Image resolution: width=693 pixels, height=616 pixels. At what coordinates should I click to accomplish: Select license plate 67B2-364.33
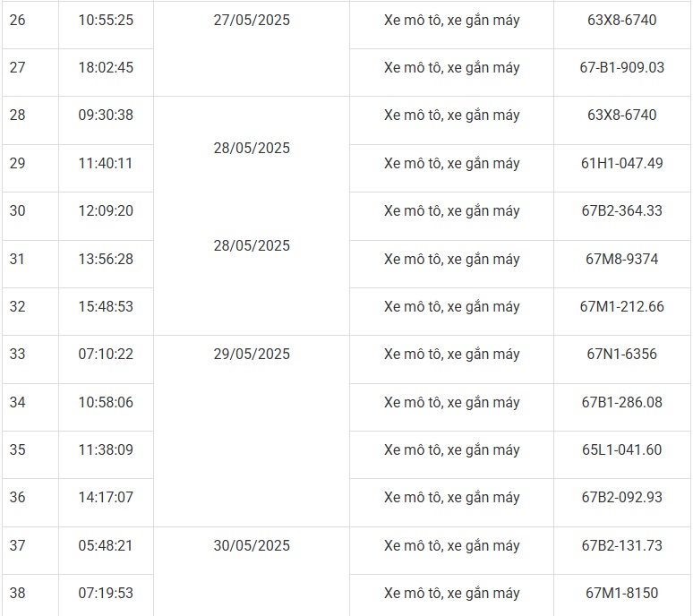click(621, 210)
